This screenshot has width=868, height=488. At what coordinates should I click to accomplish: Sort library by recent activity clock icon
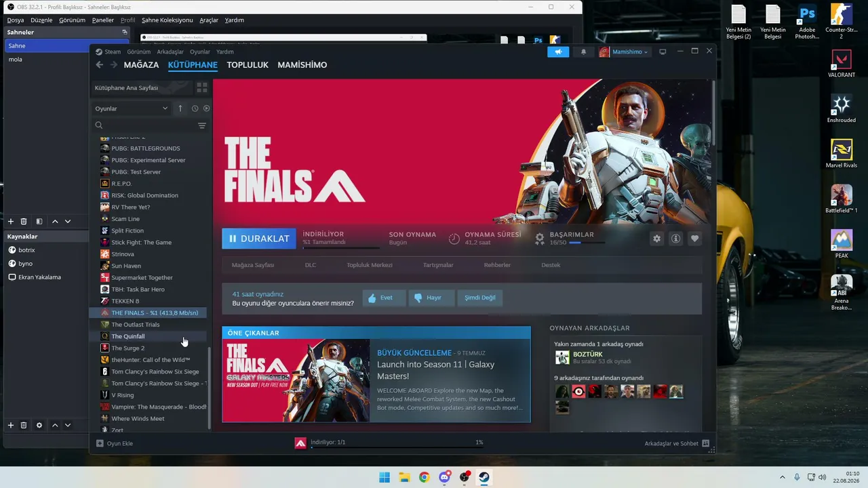[x=195, y=108]
